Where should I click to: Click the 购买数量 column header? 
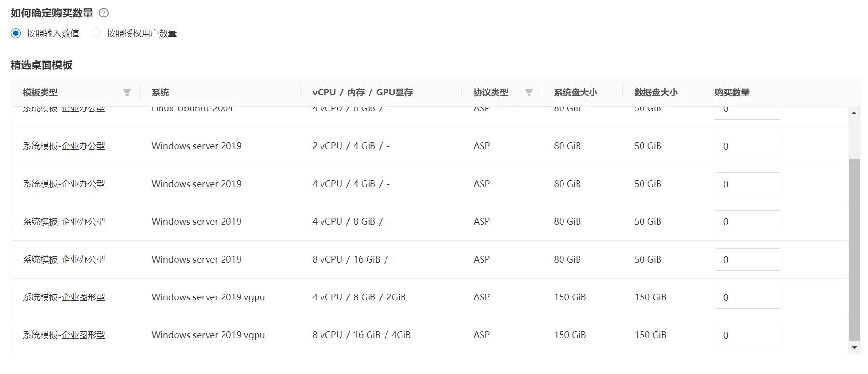tap(732, 93)
